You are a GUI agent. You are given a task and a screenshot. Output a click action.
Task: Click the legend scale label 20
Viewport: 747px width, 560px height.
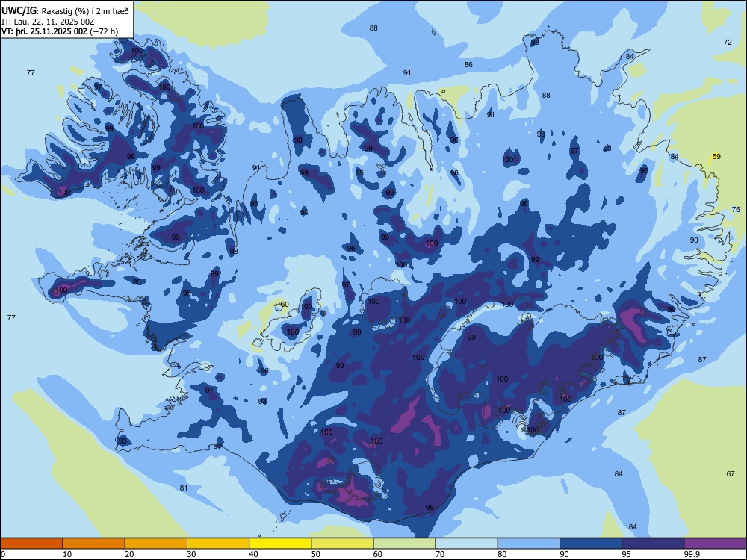(129, 554)
